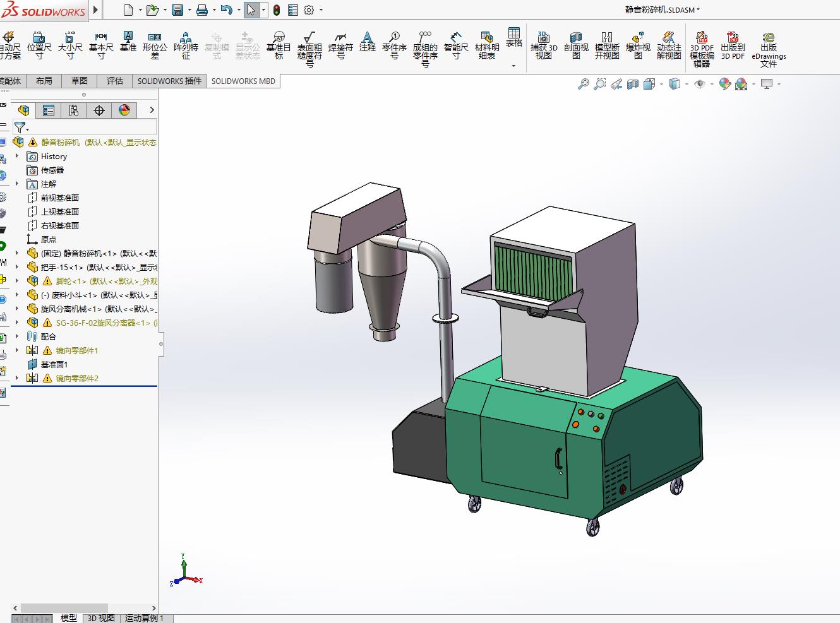Click the Edit Appearance color ball icon
Screen dimensions: 840x623
pyautogui.click(x=725, y=84)
